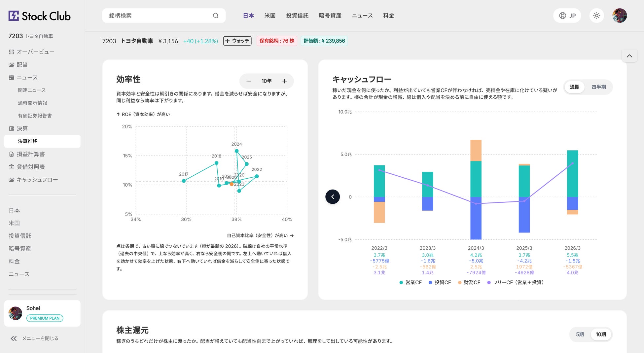Go to 暗号資産 in lower sidebar
The width and height of the screenshot is (644, 353).
[x=20, y=249]
